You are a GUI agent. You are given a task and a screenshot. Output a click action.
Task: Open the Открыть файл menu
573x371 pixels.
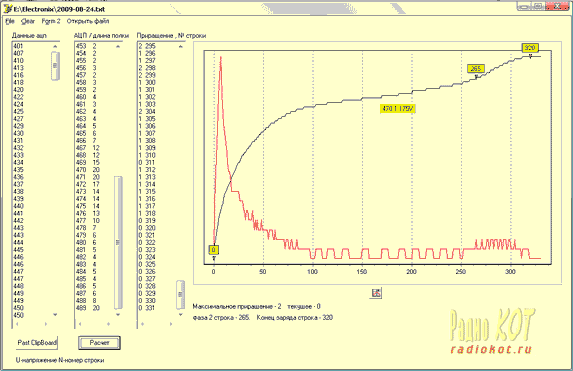pyautogui.click(x=88, y=21)
